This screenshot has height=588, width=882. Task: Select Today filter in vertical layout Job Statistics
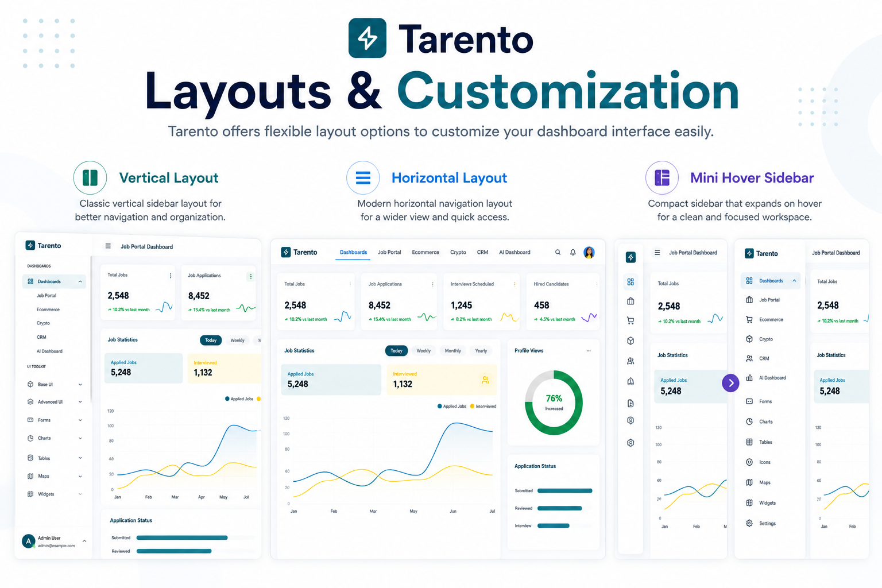click(x=211, y=341)
